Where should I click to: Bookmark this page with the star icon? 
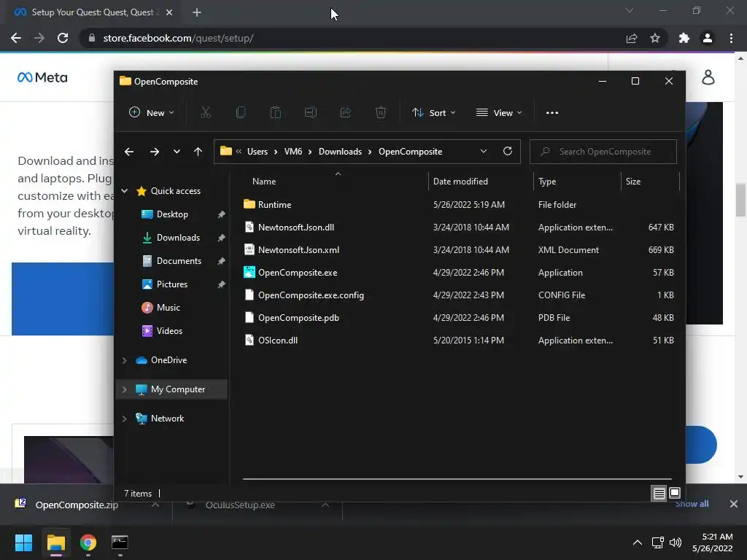coord(655,38)
